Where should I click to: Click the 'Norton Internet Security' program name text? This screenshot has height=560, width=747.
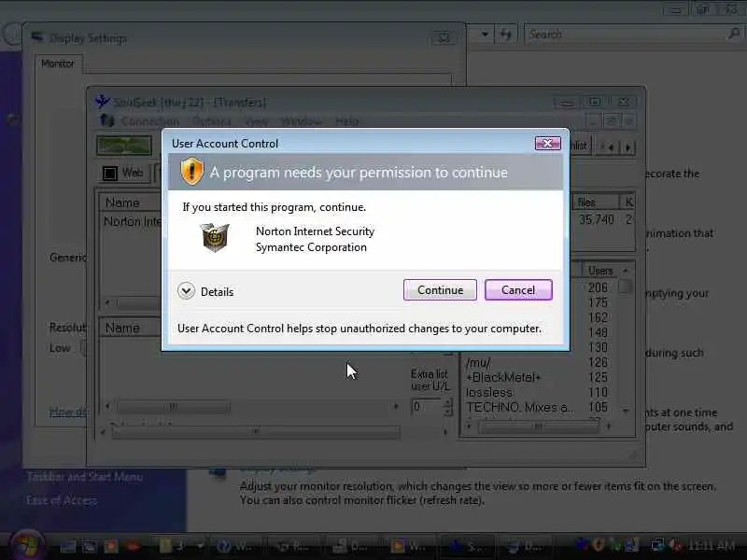coord(315,231)
